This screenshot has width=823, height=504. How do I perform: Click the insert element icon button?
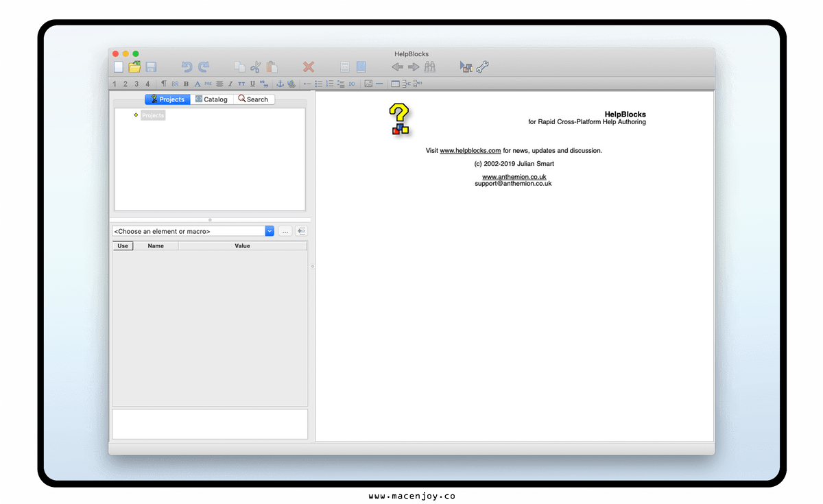(x=301, y=231)
